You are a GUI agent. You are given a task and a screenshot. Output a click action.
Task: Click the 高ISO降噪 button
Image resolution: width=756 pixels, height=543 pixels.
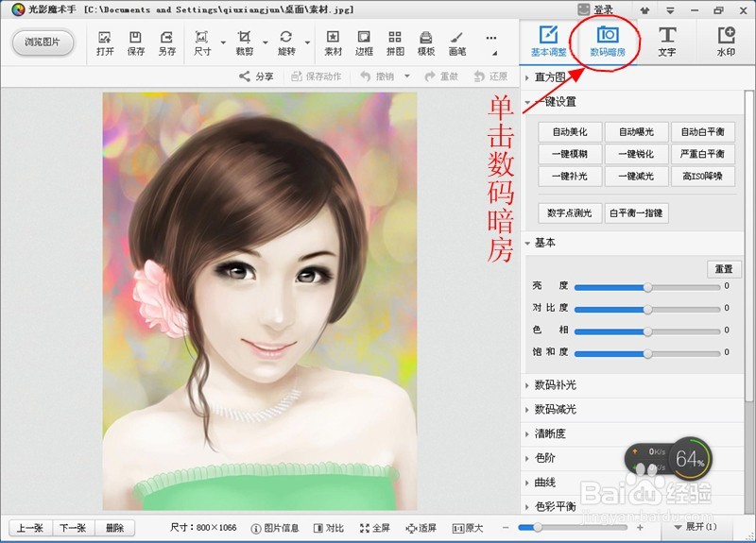click(x=703, y=176)
